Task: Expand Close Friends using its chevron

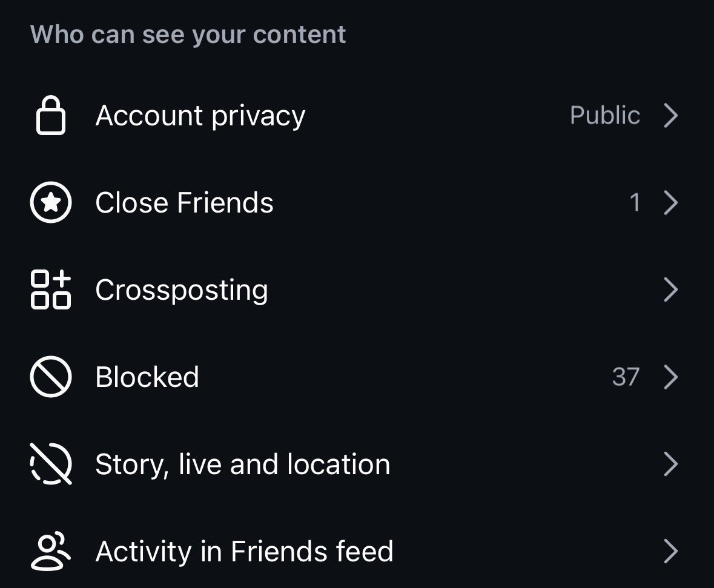Action: coord(671,202)
